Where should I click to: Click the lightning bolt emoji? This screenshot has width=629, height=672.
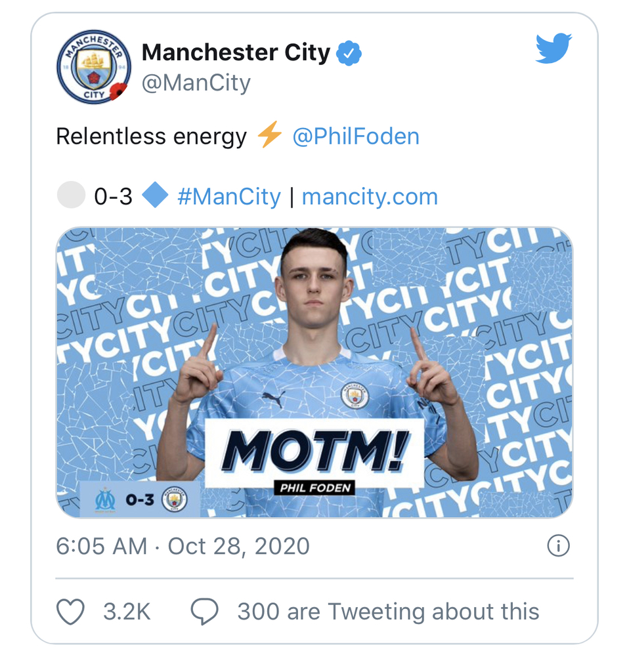coord(269,135)
